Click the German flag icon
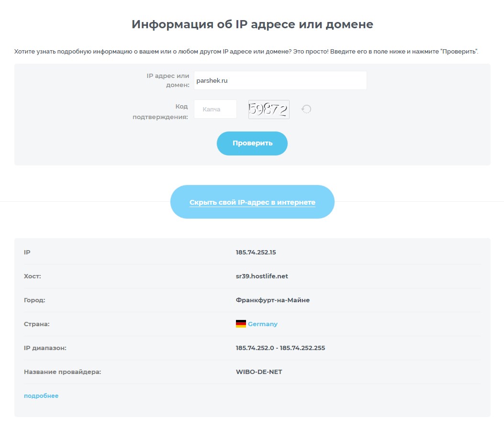This screenshot has height=429, width=504. click(x=241, y=324)
